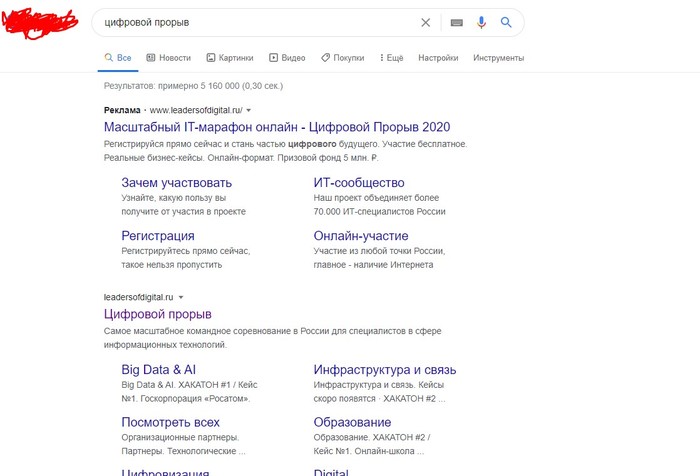Open the on-screen keyboard icon
Image resolution: width=700 pixels, height=476 pixels.
click(x=456, y=22)
